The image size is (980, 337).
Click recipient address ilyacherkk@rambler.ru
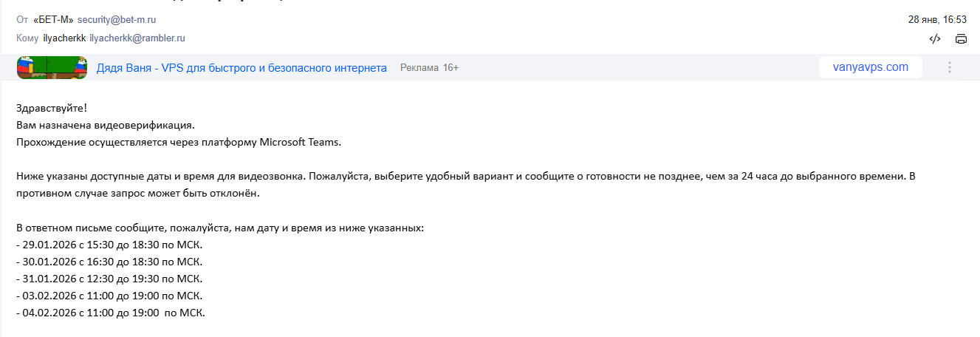point(137,38)
